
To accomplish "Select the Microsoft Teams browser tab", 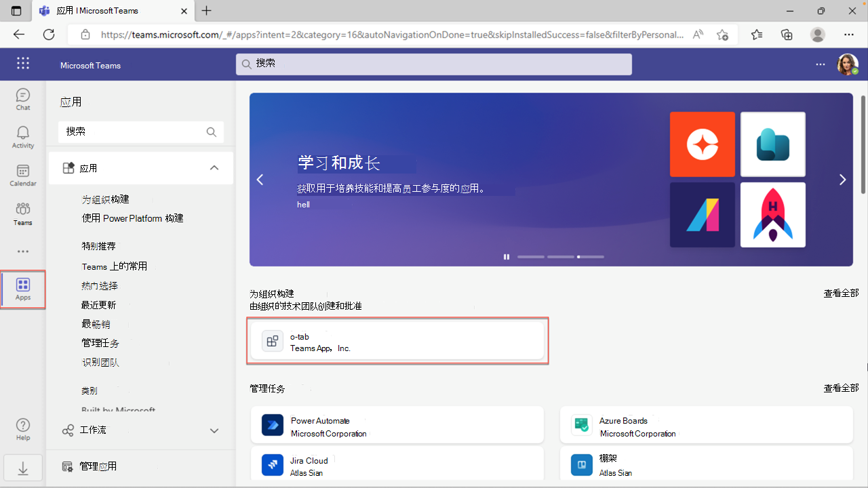I will click(x=112, y=11).
